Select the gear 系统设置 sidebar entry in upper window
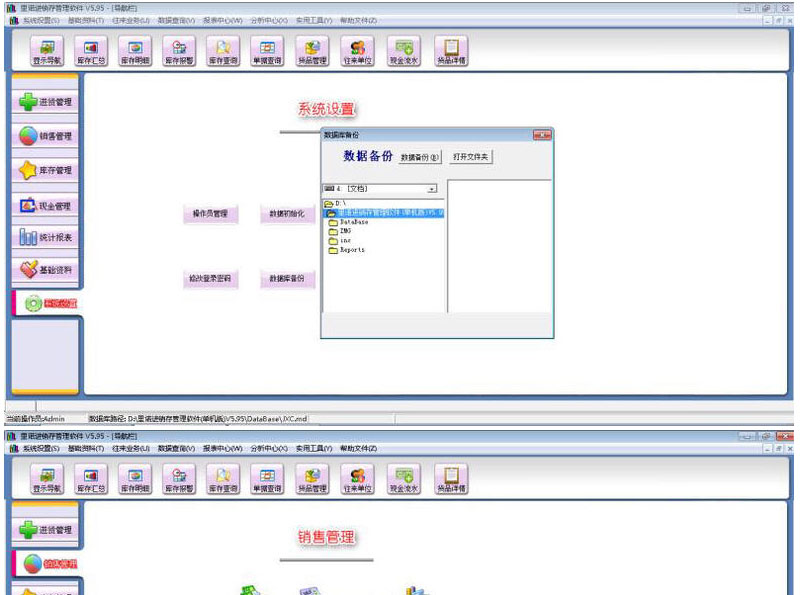The image size is (800, 595). tap(46, 304)
